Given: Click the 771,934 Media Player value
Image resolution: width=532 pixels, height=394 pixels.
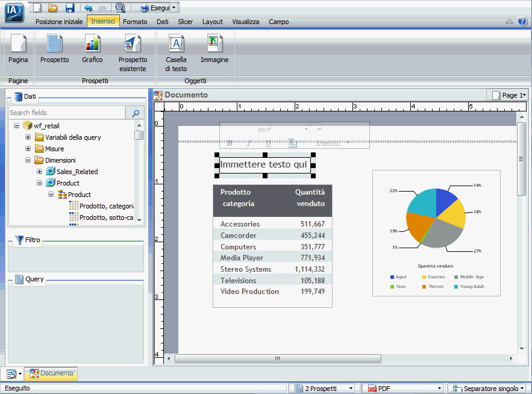Looking at the screenshot, I should (x=313, y=258).
